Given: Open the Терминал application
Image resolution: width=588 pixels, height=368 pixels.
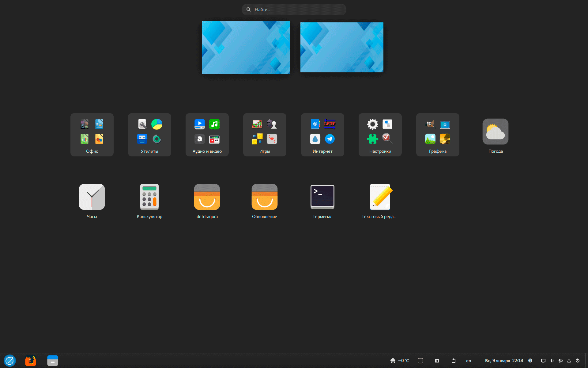Looking at the screenshot, I should click(322, 197).
